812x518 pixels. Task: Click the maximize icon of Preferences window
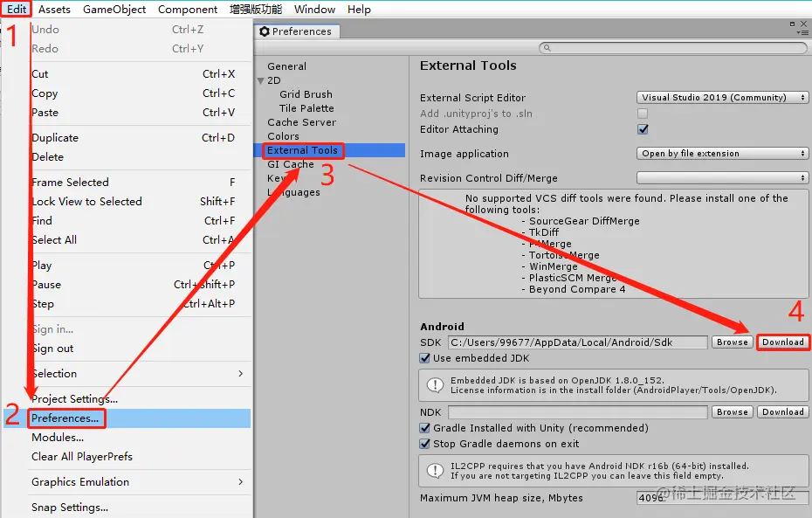(792, 24)
